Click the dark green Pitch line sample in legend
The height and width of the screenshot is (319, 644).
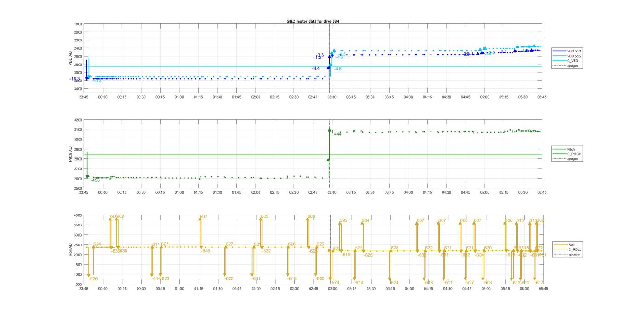coord(559,149)
